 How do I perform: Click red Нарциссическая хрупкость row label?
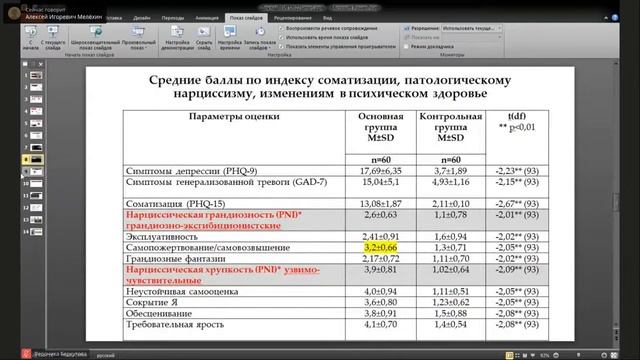223,275
